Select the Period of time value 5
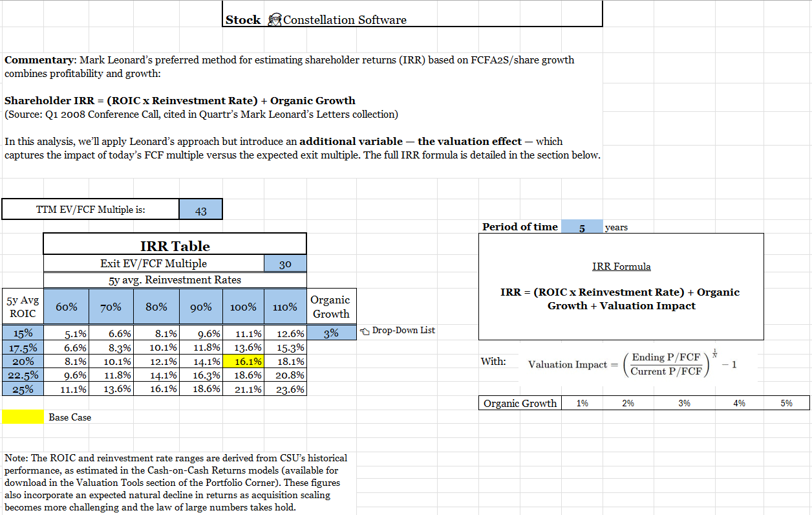 (582, 227)
